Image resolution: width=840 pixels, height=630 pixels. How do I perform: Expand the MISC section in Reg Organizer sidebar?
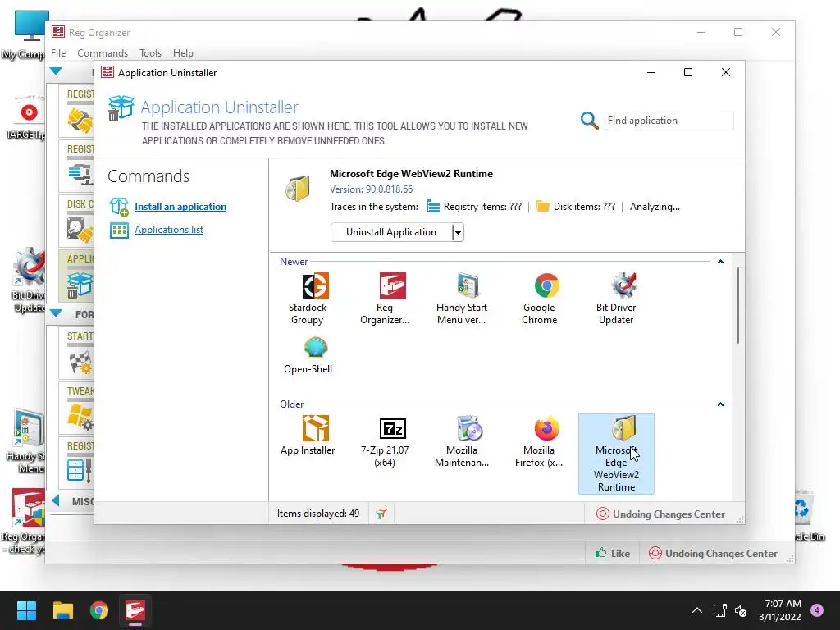click(56, 501)
